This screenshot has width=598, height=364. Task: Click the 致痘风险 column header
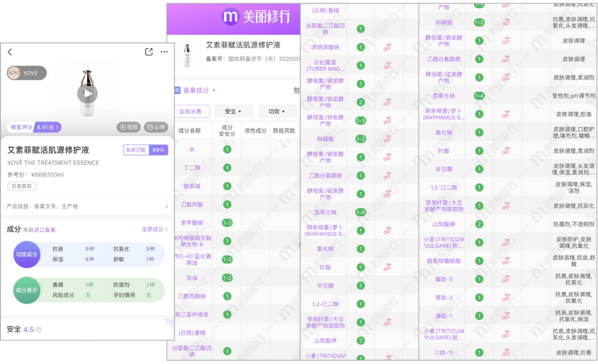click(x=284, y=131)
